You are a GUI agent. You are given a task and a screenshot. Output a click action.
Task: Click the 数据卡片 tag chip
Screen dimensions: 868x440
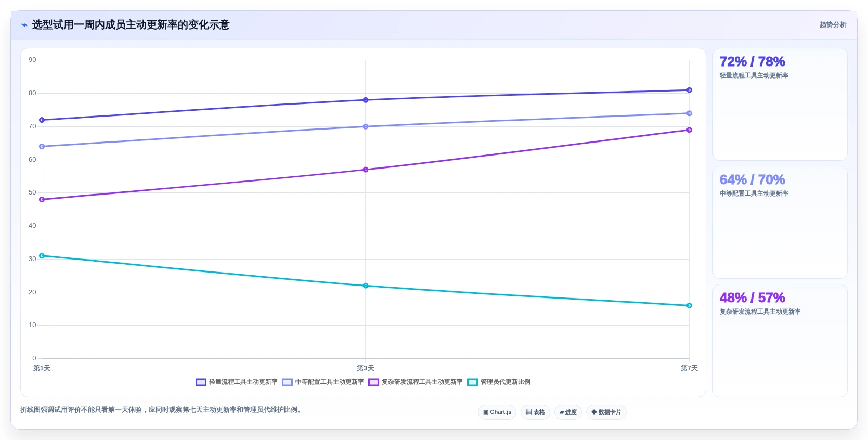click(606, 412)
